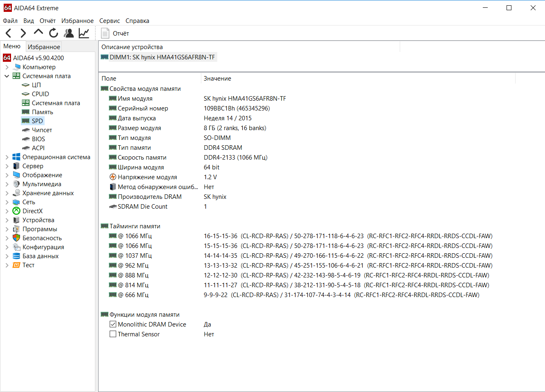Go back with the left arrow toolbar icon
The width and height of the screenshot is (545, 392).
pos(9,33)
